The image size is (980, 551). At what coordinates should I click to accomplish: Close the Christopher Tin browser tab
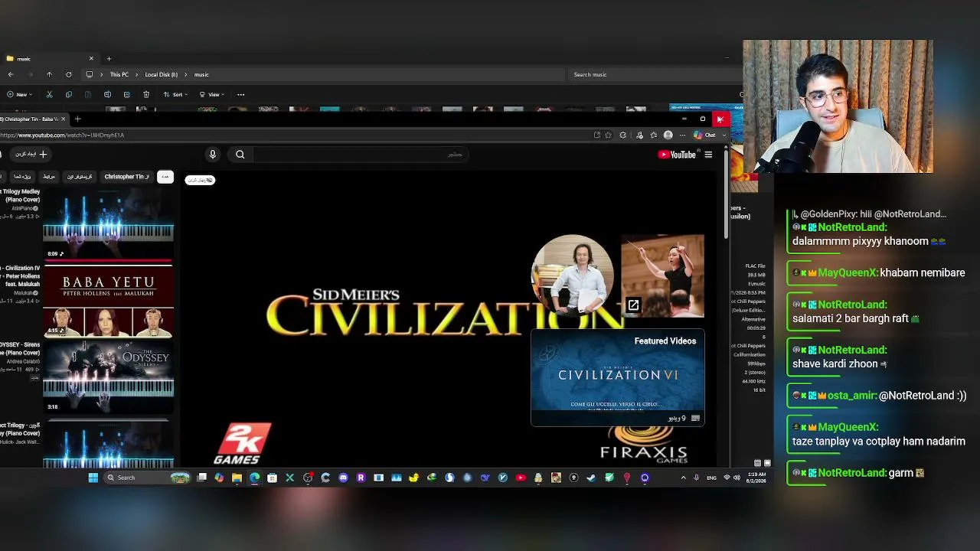[x=64, y=119]
